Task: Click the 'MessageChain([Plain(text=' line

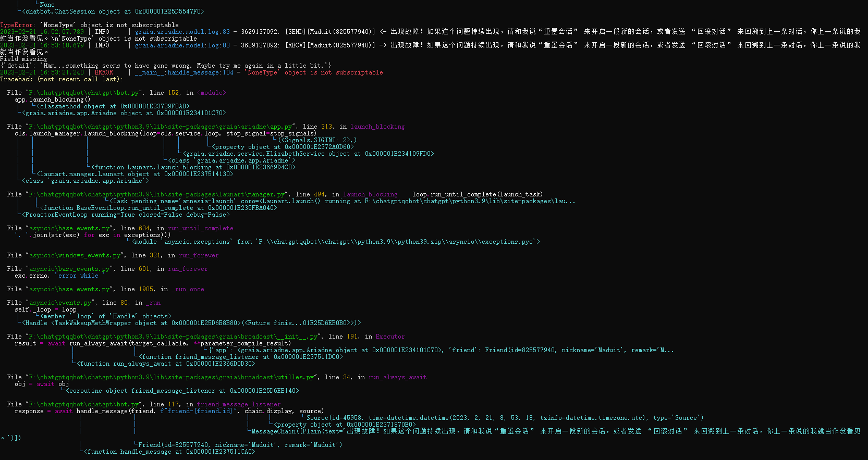Action: click(556, 431)
